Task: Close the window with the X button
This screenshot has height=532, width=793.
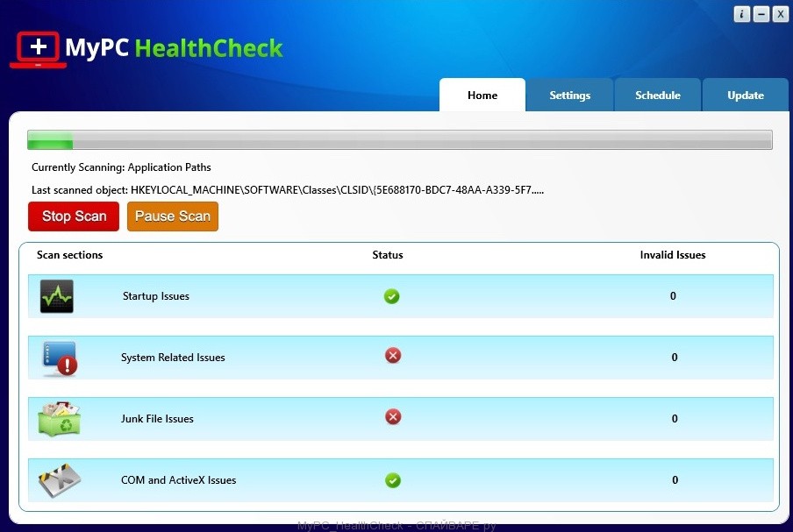Action: (x=781, y=14)
